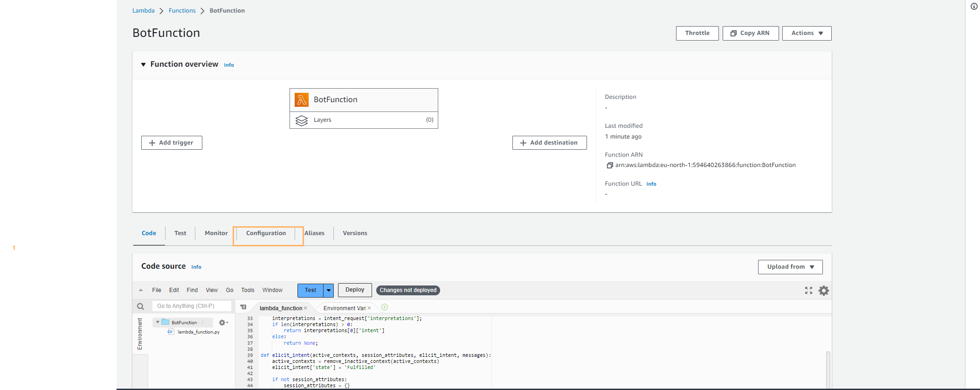Open the Lambda breadcrumb link
The height and width of the screenshot is (390, 980).
pyautogui.click(x=143, y=11)
